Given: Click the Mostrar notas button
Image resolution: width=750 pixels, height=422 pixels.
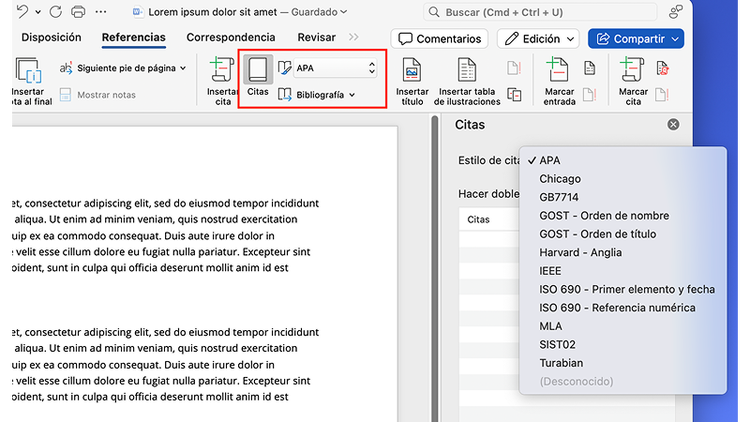Looking at the screenshot, I should 98,95.
